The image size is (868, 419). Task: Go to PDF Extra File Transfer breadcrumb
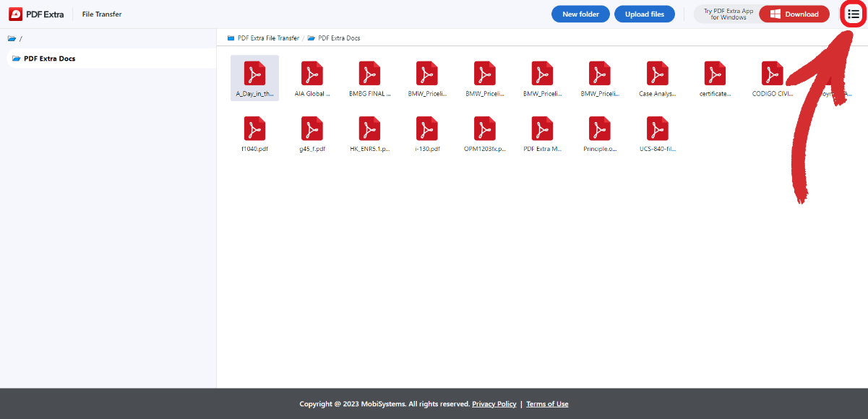point(263,38)
